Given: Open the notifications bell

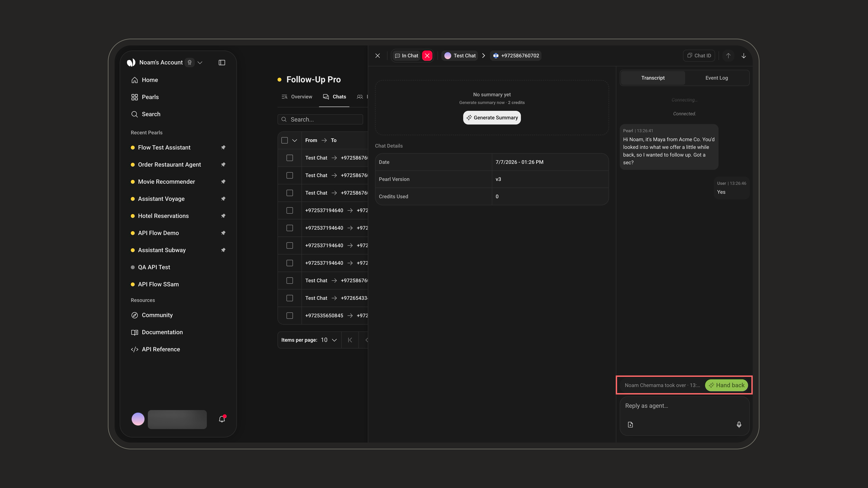Looking at the screenshot, I should click(x=222, y=419).
